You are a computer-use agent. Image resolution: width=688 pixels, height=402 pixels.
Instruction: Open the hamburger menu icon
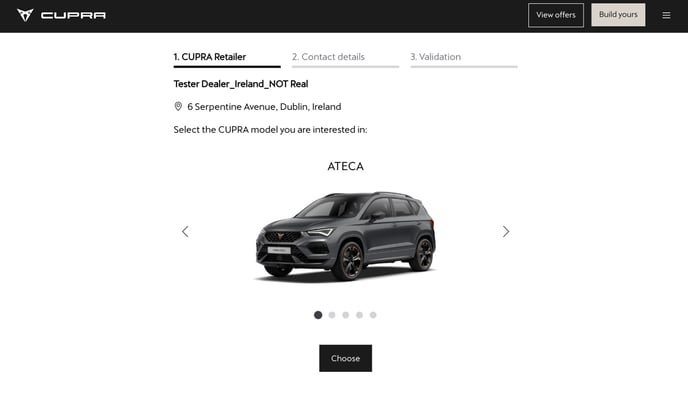(x=666, y=15)
